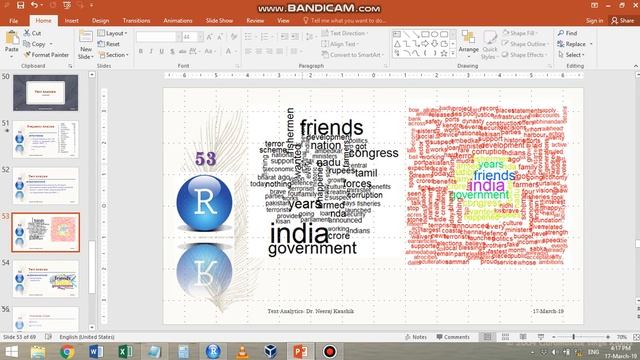Screen dimensions: 640x360
Task: Select the oval shape from the shapes gallery
Action: 435,34
